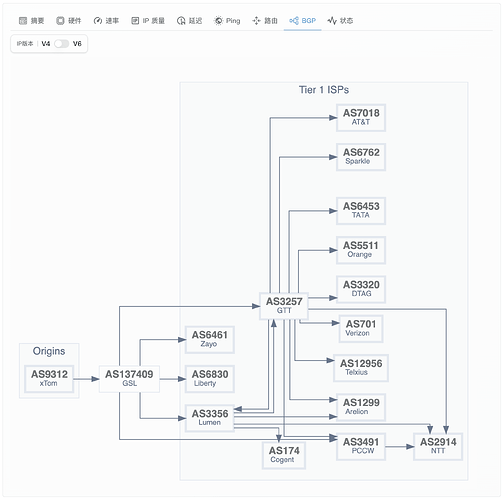
Task: Click the V6 label
Action: coord(77,44)
